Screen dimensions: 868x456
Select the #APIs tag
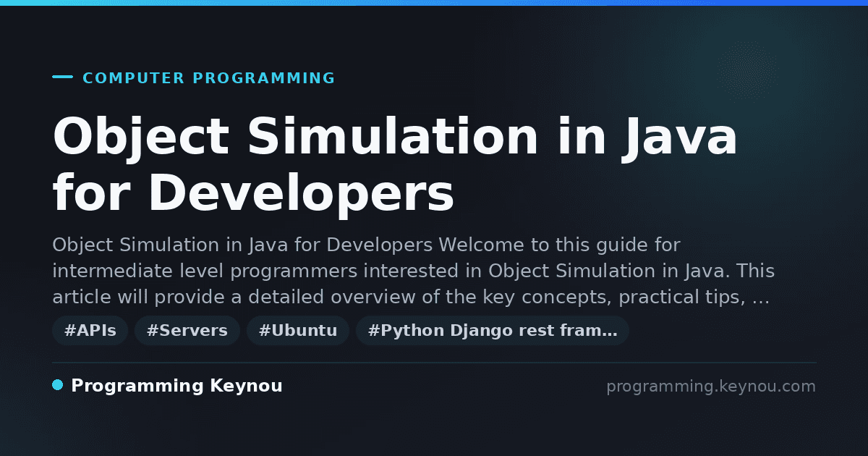coord(90,331)
